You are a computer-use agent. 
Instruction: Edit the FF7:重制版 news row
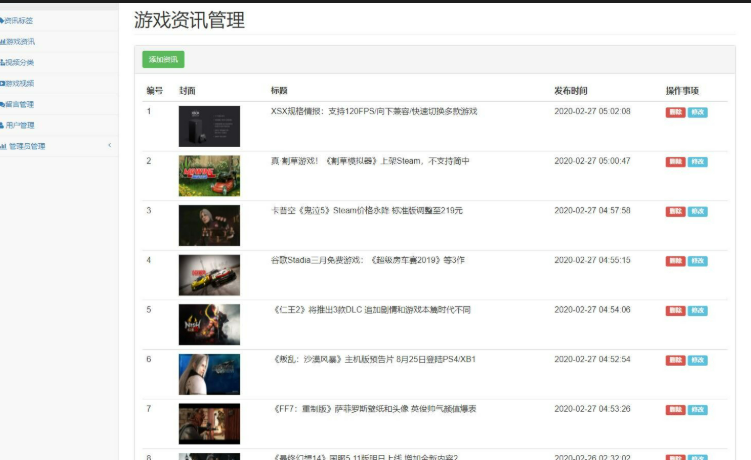click(x=697, y=410)
